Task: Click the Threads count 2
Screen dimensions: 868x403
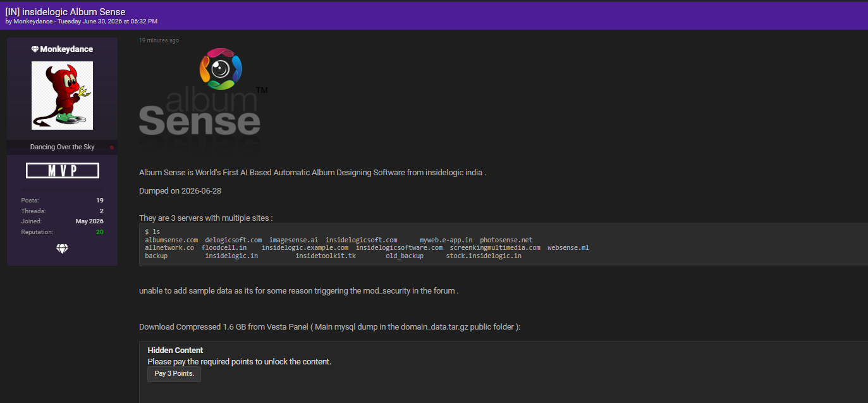Action: [x=102, y=211]
